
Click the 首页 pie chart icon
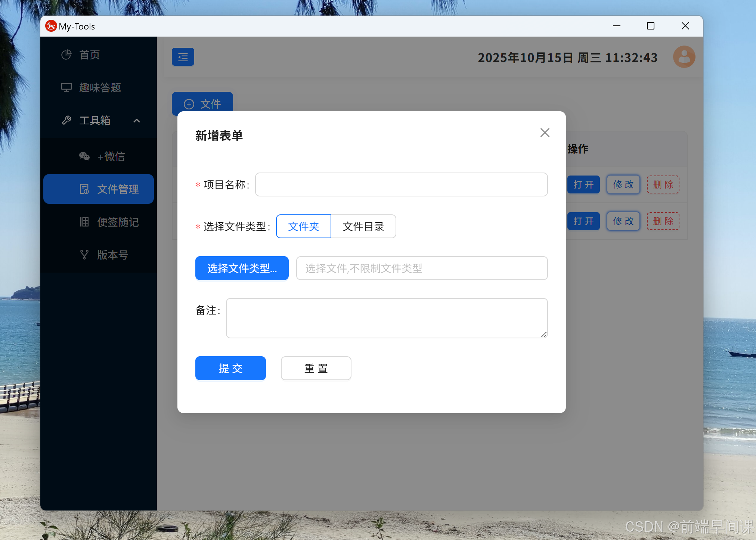(x=66, y=55)
